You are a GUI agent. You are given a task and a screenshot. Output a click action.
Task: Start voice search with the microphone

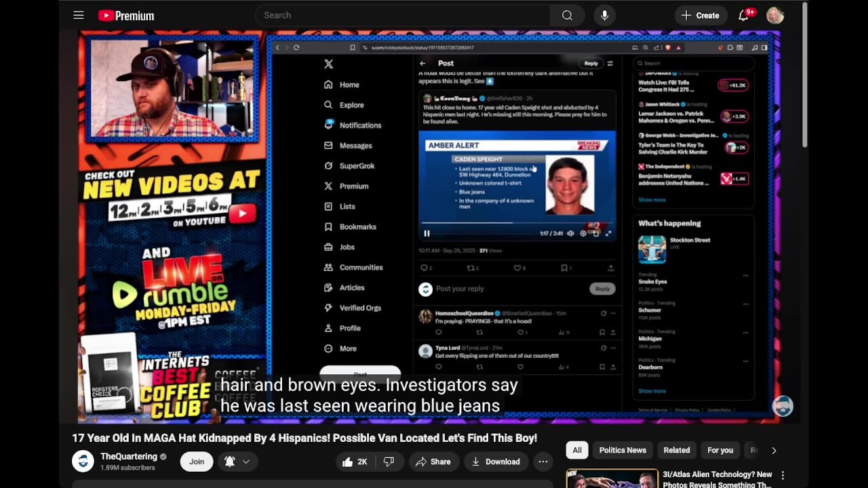pyautogui.click(x=605, y=15)
